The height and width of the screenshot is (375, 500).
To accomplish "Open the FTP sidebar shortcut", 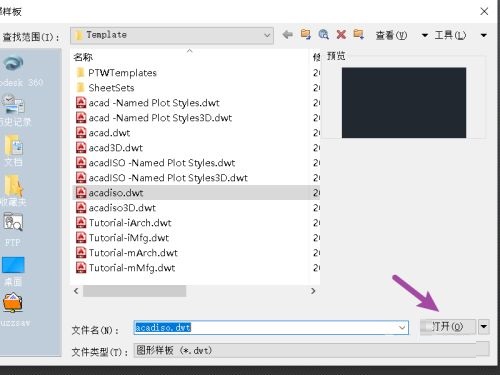I will 13,230.
